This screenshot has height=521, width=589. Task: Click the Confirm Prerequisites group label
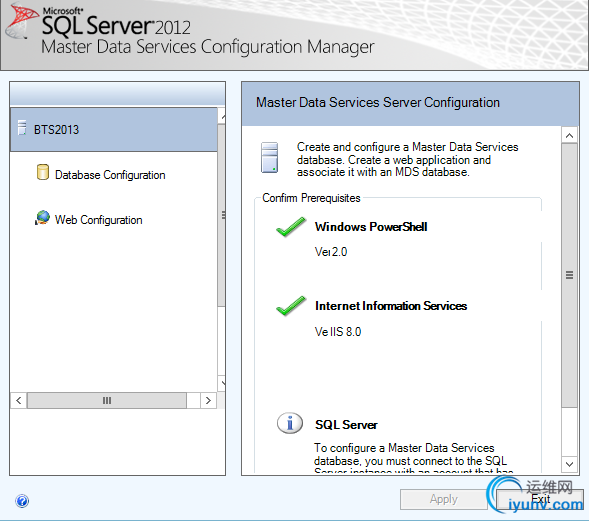pos(311,198)
